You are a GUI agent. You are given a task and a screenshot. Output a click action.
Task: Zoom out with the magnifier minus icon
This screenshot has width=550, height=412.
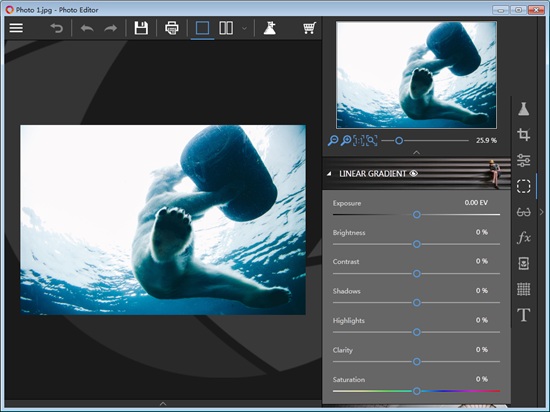[x=333, y=141]
